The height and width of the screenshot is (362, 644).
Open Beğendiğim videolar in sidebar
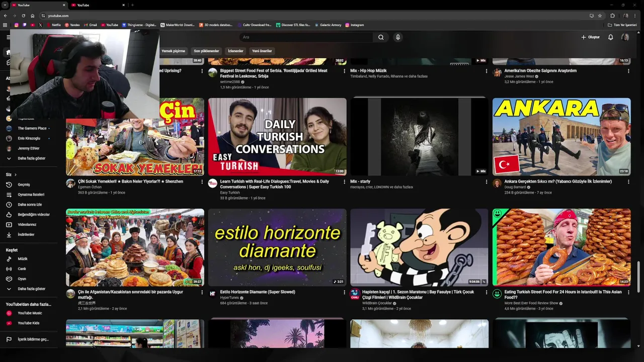[29, 215]
